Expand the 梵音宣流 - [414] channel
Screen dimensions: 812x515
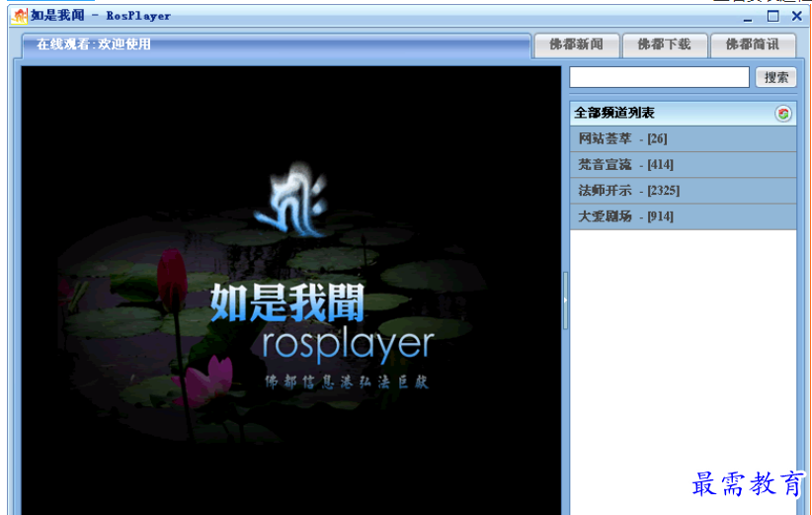point(683,165)
